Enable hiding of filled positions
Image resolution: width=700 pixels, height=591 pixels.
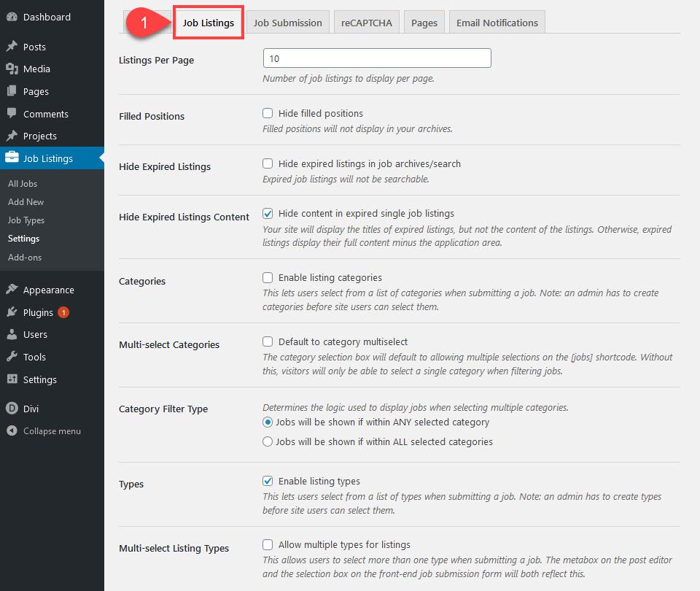pyautogui.click(x=268, y=113)
